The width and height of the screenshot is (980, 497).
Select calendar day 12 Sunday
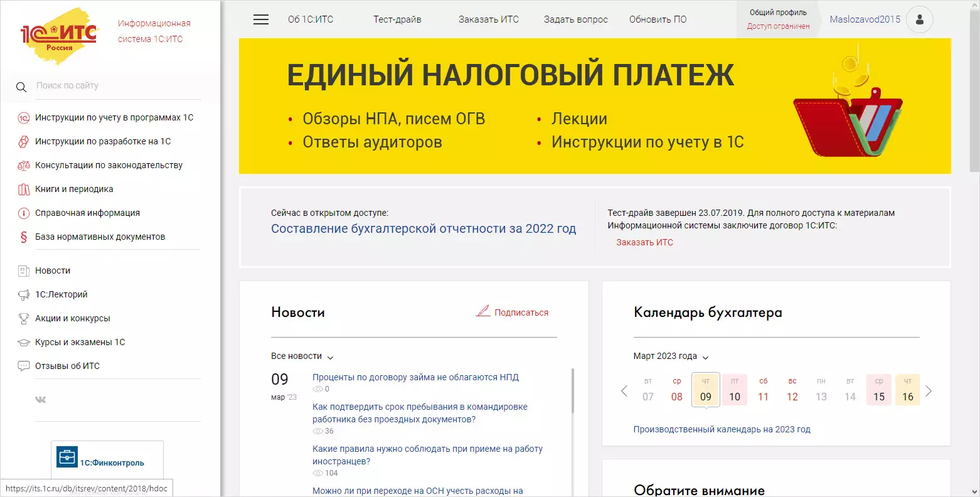click(x=792, y=390)
